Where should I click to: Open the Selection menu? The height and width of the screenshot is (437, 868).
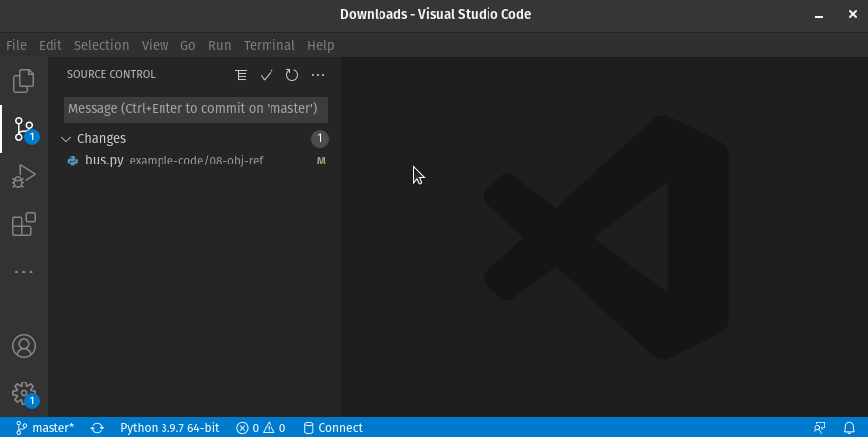(101, 45)
